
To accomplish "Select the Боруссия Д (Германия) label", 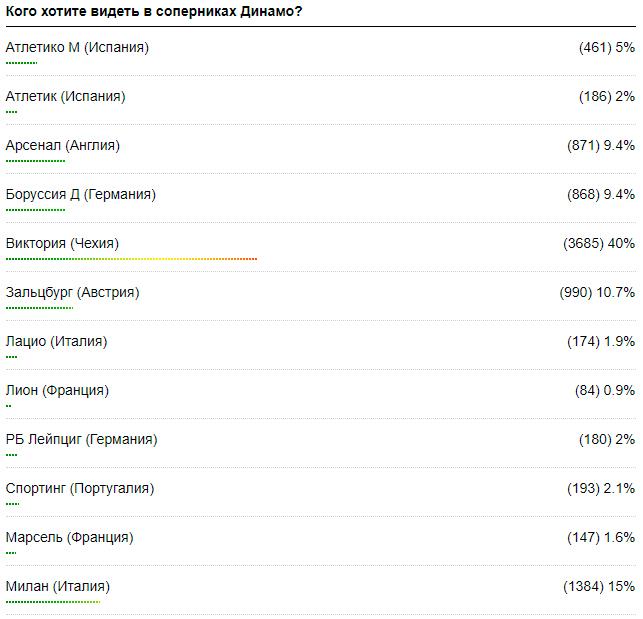I will [80, 194].
